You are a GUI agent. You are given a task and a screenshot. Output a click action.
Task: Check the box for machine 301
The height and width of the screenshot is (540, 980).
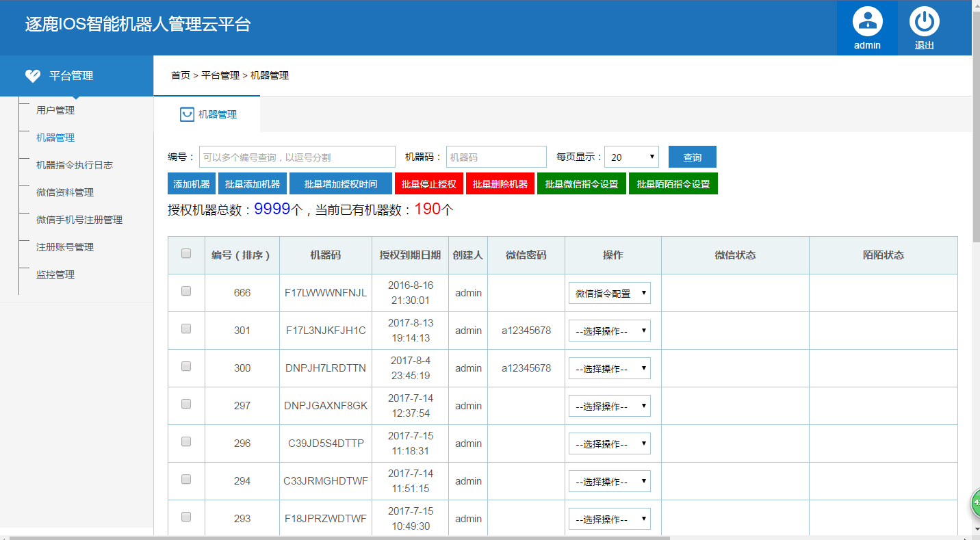[186, 329]
